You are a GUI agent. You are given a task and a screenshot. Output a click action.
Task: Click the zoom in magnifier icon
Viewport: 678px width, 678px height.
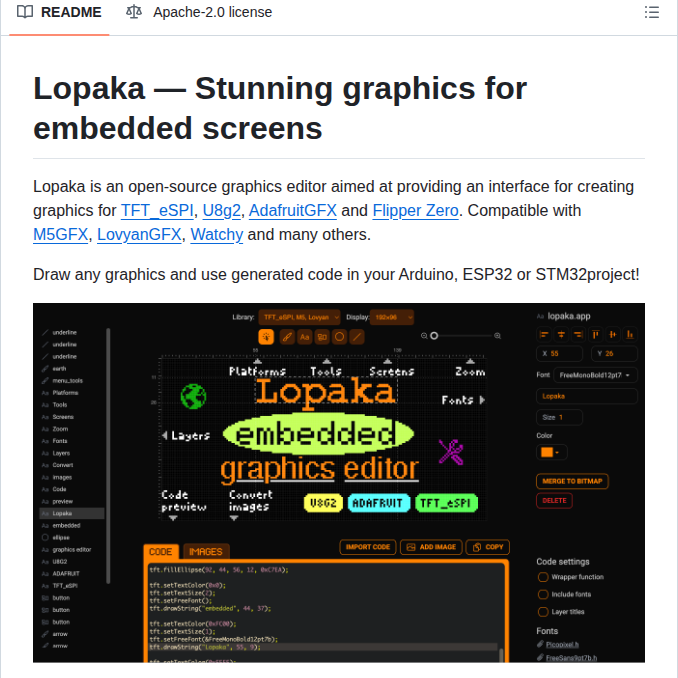click(498, 336)
